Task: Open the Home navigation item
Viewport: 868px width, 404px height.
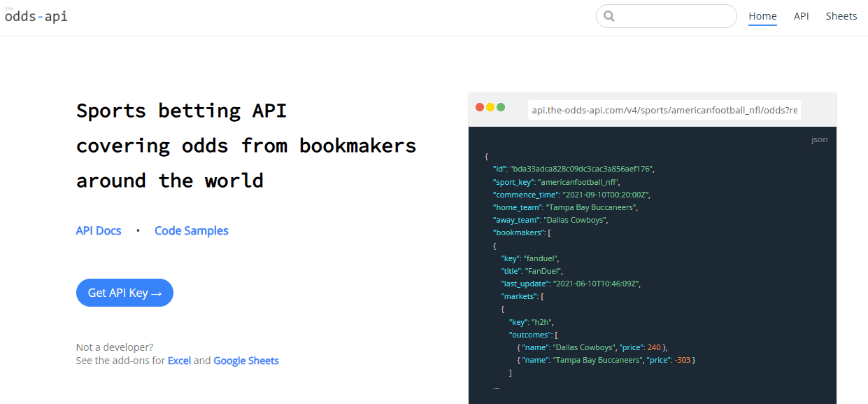Action: 762,15
